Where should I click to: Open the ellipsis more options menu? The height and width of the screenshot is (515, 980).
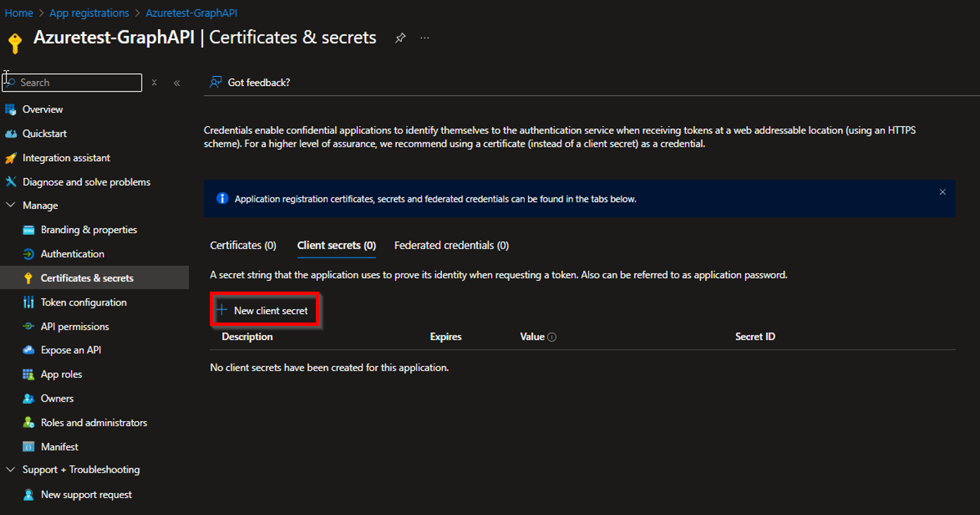point(424,38)
